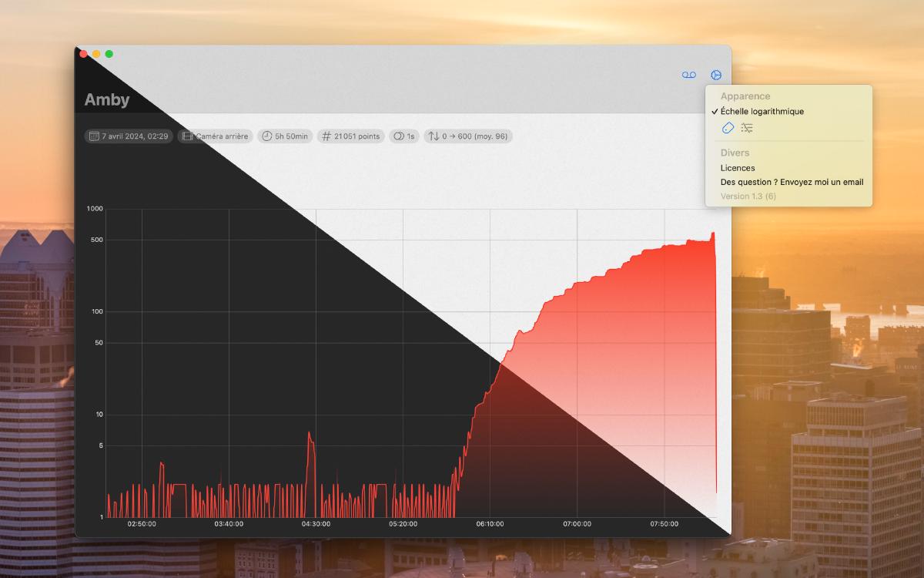Viewport: 924px width, 578px height.
Task: Open the Licences menu entry
Action: click(x=738, y=168)
